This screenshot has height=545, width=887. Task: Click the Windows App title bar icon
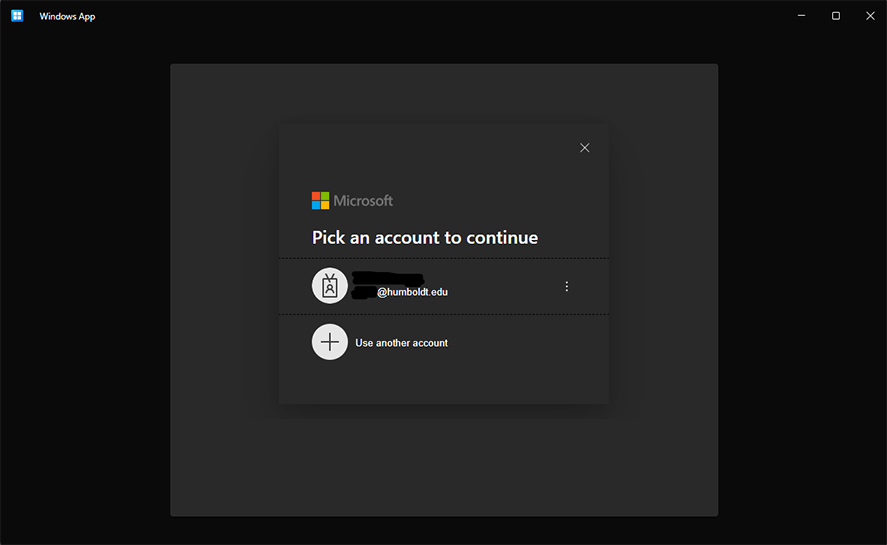pos(17,16)
